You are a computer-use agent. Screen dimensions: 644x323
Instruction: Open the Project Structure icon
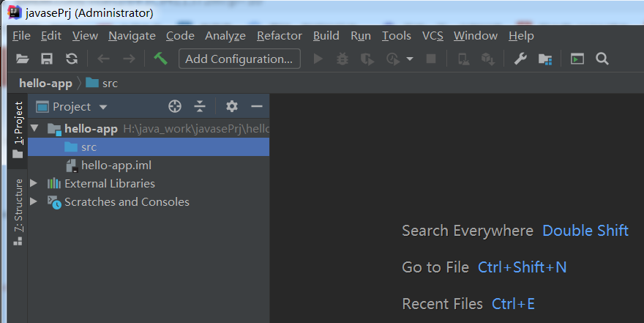544,59
